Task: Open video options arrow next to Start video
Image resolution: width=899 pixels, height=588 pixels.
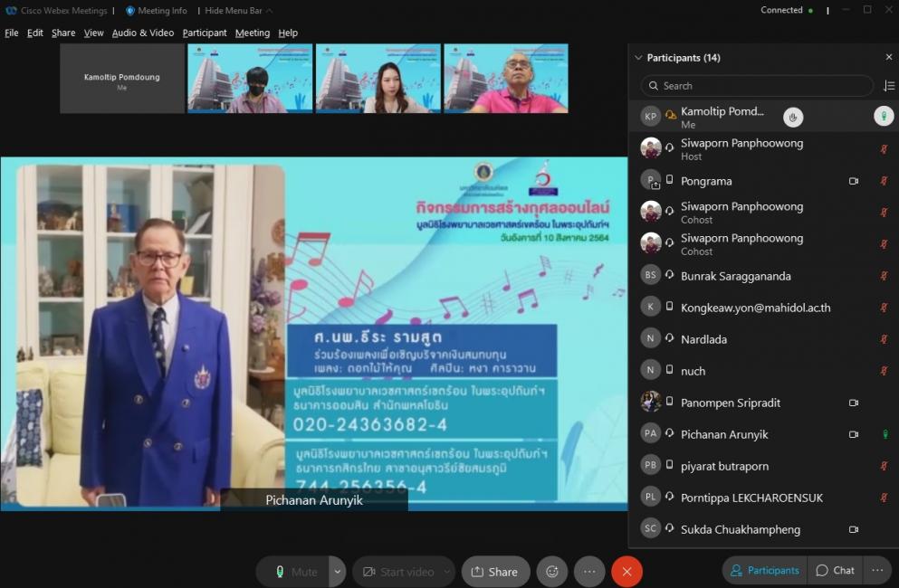Action: 447,572
